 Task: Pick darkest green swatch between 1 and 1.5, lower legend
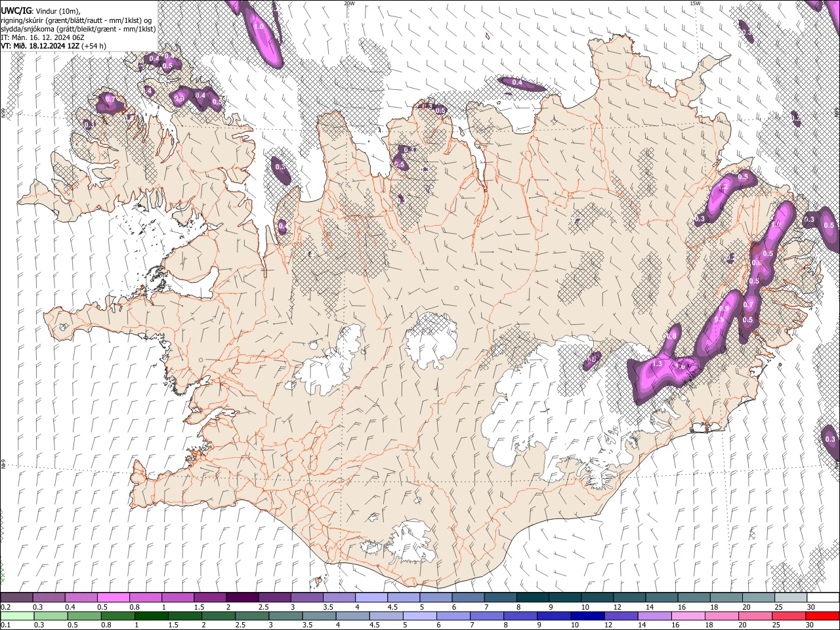pyautogui.click(x=152, y=616)
